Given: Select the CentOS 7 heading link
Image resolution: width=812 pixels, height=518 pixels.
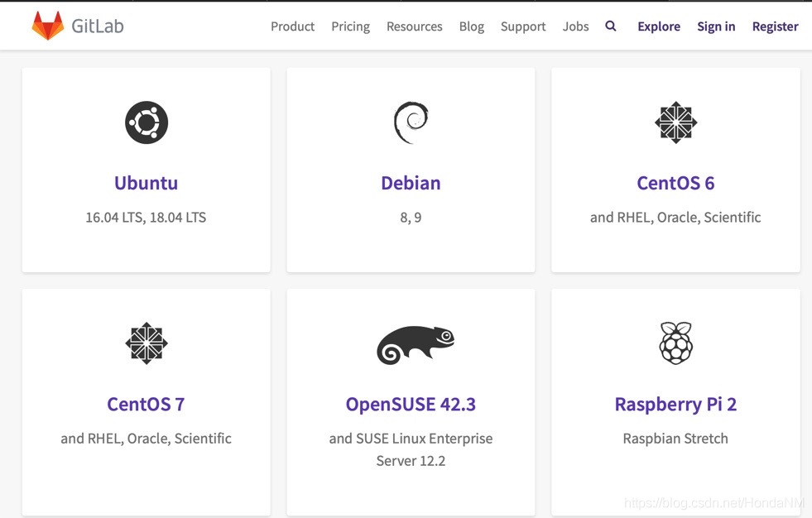Looking at the screenshot, I should point(146,404).
